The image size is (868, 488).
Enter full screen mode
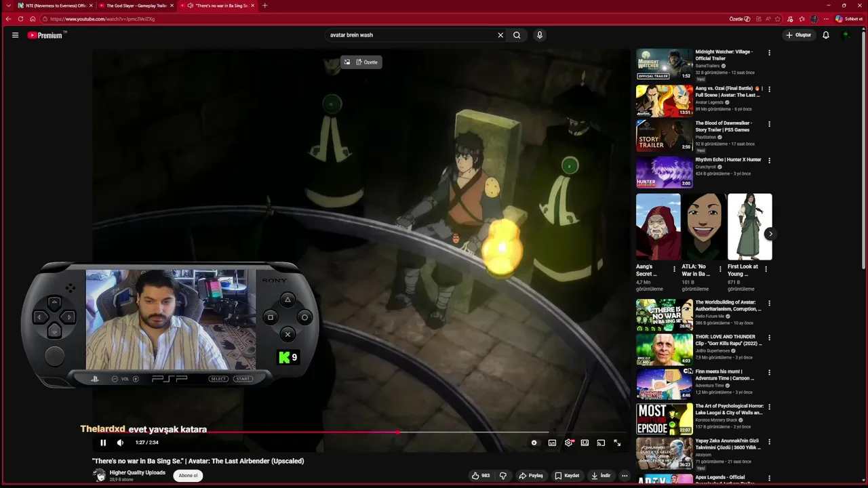(x=617, y=443)
